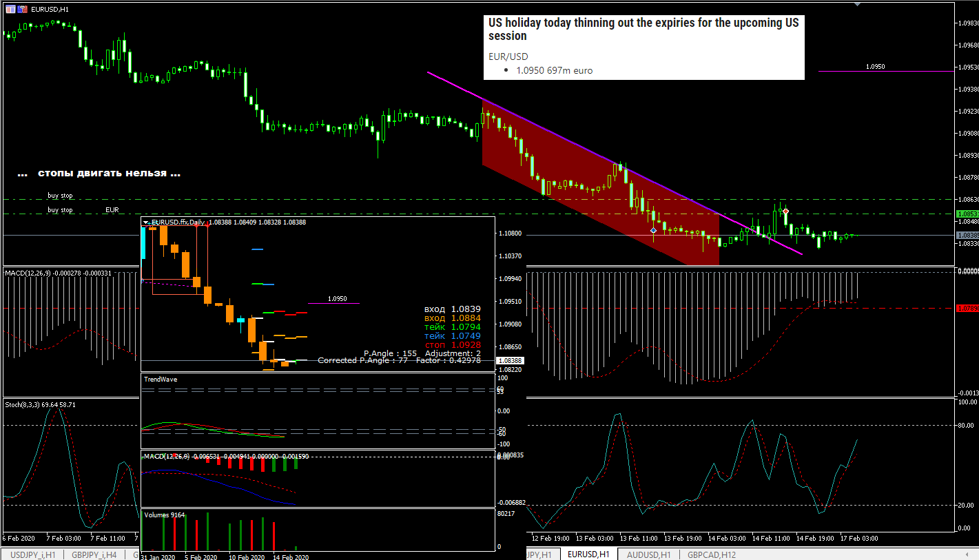Select the magenta horizontal line at 1.0950
Screen dimensions: 979x560
(x=334, y=303)
